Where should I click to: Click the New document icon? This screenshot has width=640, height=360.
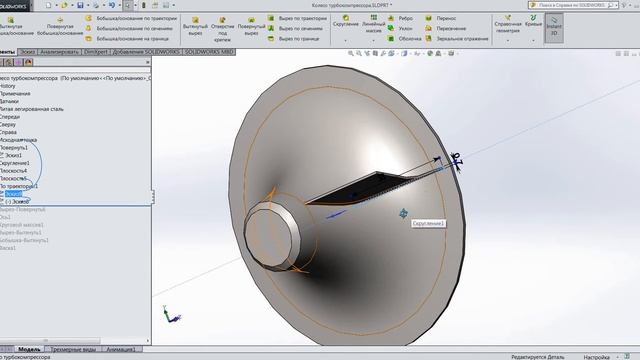tap(49, 5)
